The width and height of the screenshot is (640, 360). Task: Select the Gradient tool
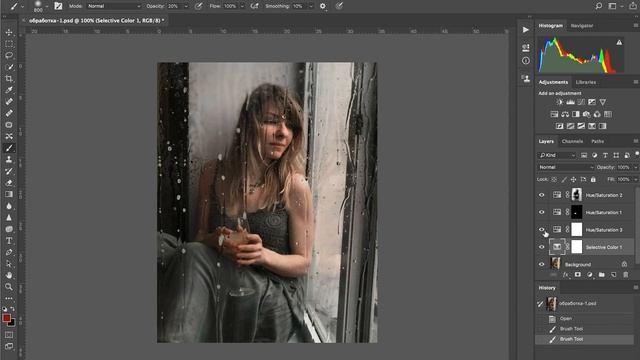(9, 194)
